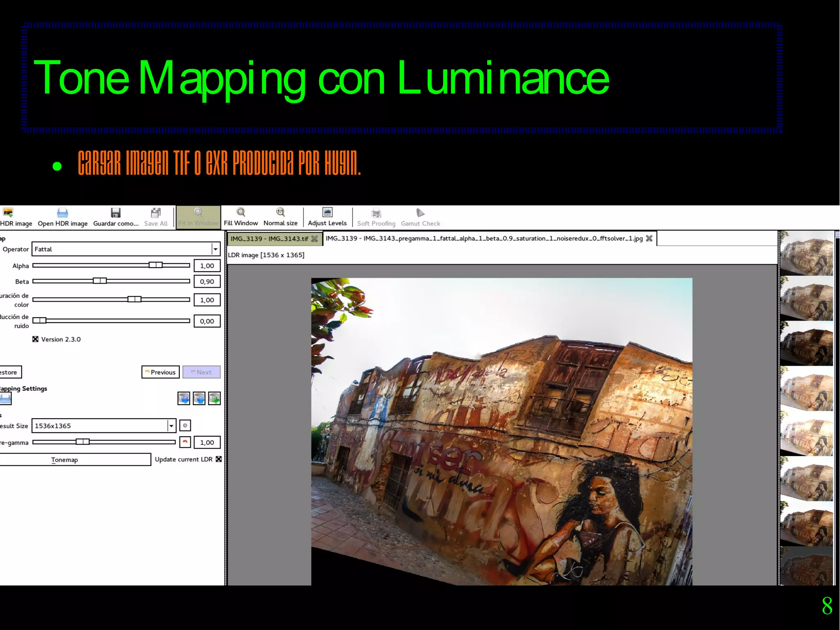Click the lock icon beside Result Size
840x630 pixels.
(x=185, y=426)
